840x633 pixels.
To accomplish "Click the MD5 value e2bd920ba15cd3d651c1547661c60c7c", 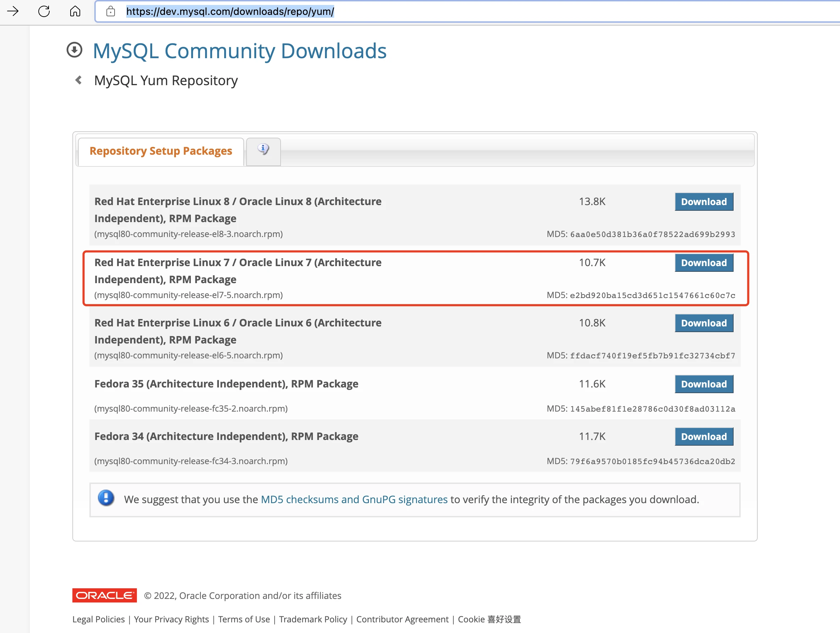I will coord(652,296).
